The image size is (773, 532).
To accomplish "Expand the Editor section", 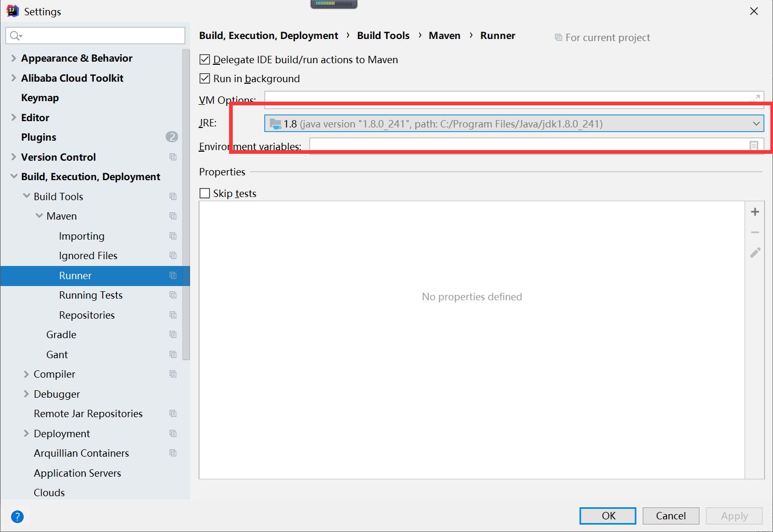I will (14, 117).
